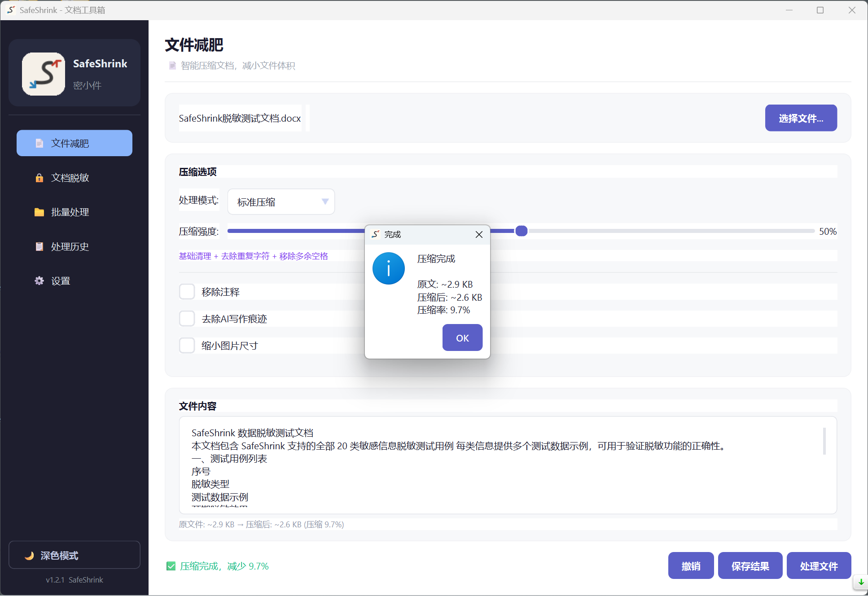The image size is (868, 596).
Task: Enable the 移除注释 checkbox
Action: coord(187,292)
